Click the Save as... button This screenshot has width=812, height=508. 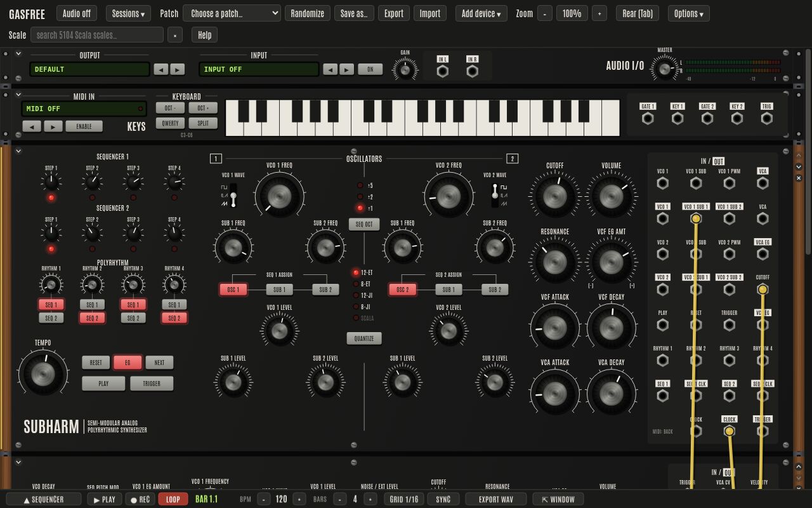[x=354, y=13]
